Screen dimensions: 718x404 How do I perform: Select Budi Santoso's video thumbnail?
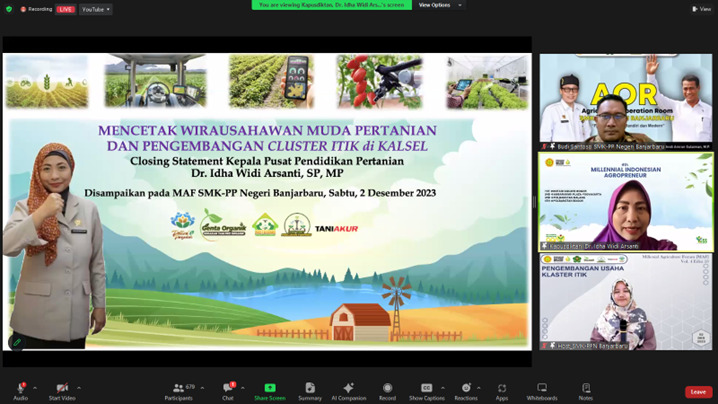point(626,100)
